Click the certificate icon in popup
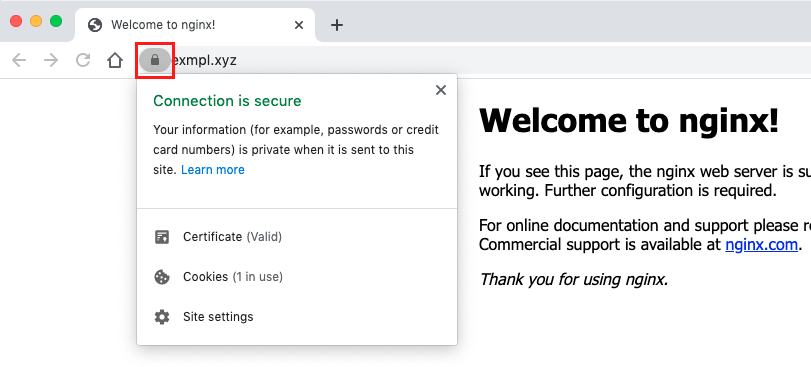This screenshot has height=367, width=811. [x=162, y=237]
